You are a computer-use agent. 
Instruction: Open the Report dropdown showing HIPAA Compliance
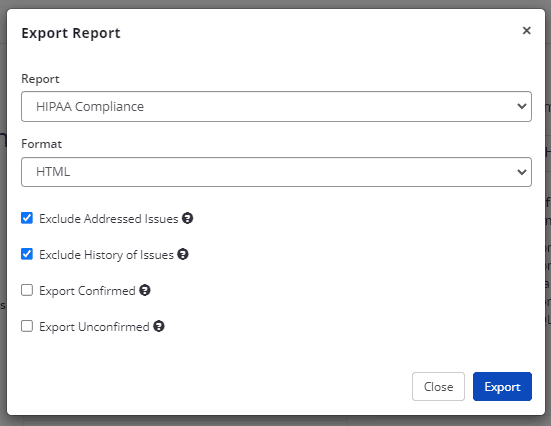click(x=276, y=106)
